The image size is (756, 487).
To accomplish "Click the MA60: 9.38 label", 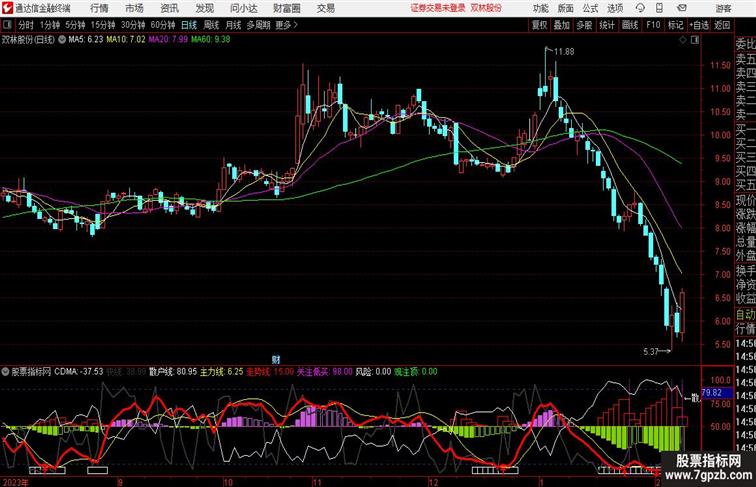I will coord(210,40).
